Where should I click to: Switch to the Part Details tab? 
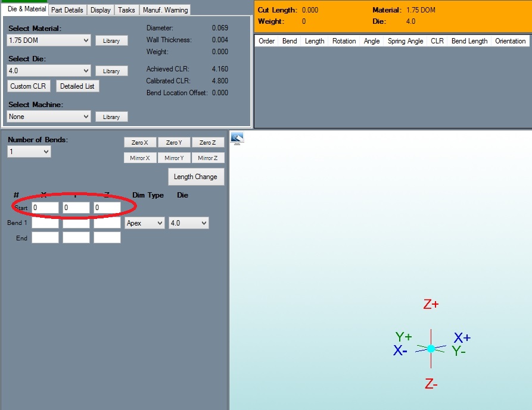[x=68, y=10]
